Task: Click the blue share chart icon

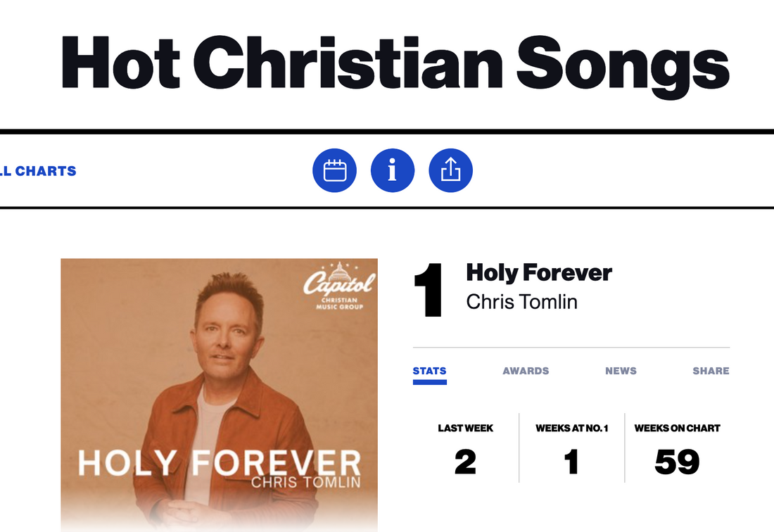Action: click(x=450, y=170)
